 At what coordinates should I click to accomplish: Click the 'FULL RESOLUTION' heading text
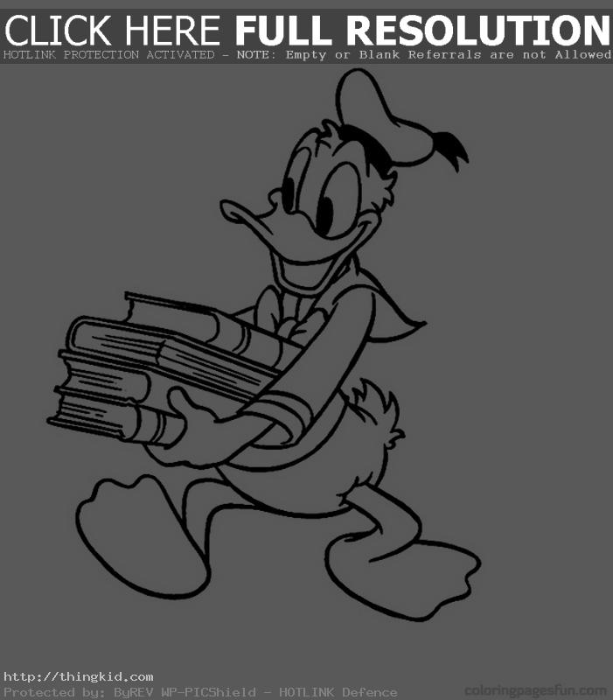coord(422,31)
